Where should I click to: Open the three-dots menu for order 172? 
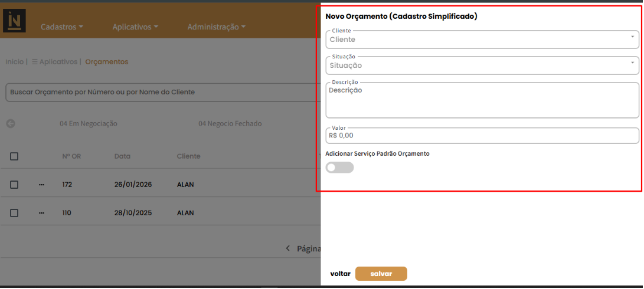[x=41, y=185]
